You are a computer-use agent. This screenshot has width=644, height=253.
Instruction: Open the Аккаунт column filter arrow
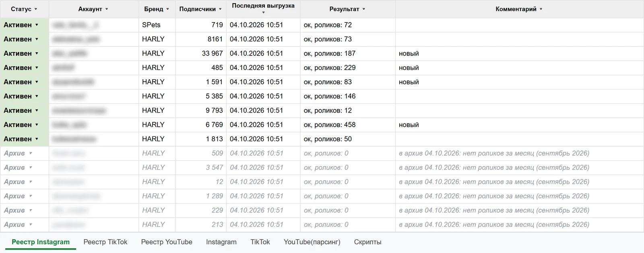[x=107, y=9]
